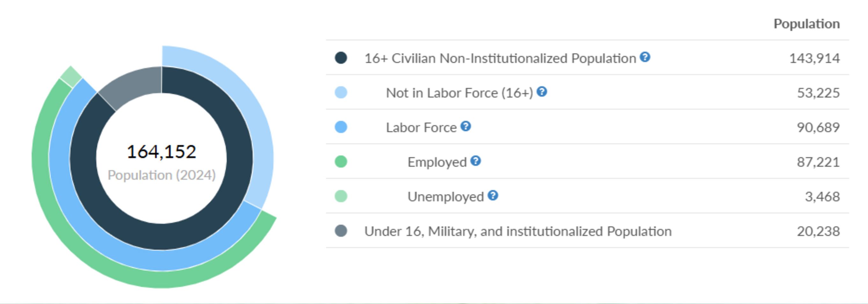This screenshot has width=868, height=304.
Task: Select the Under 16, Military, and institutionalized Population row
Action: 587,231
